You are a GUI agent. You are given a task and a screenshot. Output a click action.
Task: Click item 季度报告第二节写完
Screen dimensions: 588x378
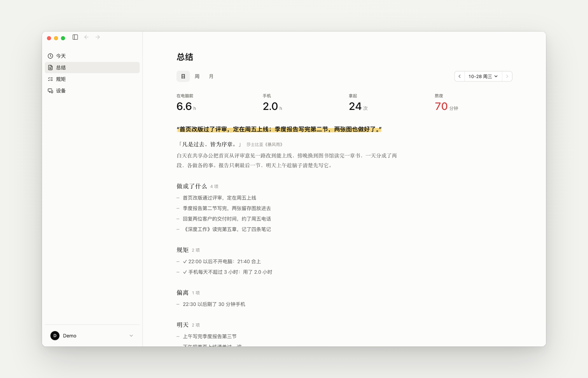[x=227, y=209]
